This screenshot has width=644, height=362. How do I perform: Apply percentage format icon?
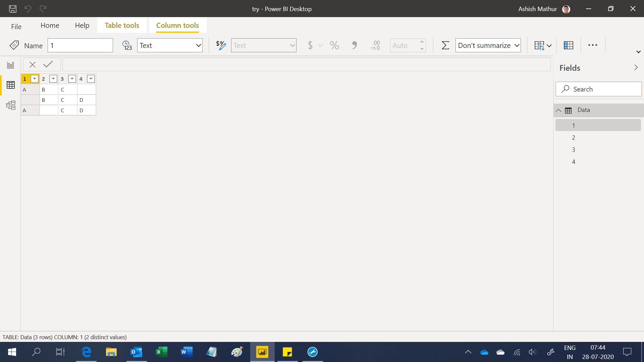pyautogui.click(x=334, y=45)
